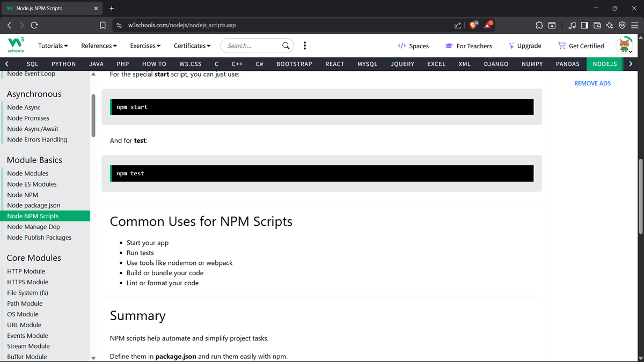Click the browser back arrow
Viewport: 644px width, 362px height.
click(x=9, y=25)
